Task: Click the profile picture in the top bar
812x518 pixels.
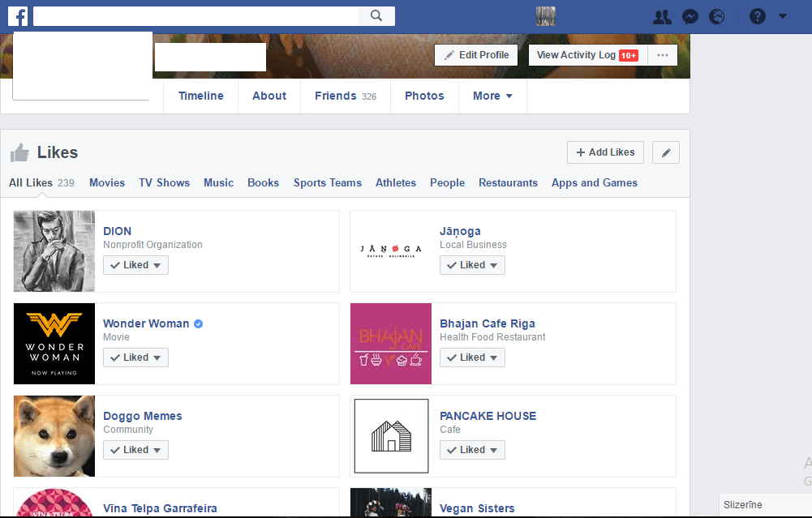Action: (x=546, y=16)
